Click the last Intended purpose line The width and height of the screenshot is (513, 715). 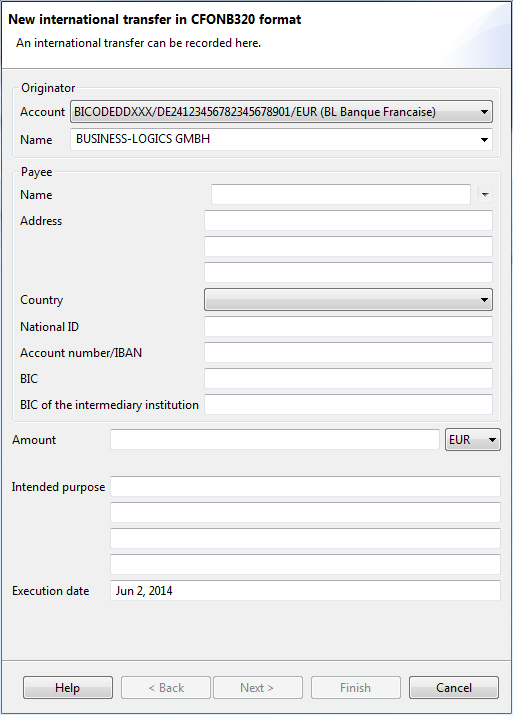click(305, 565)
